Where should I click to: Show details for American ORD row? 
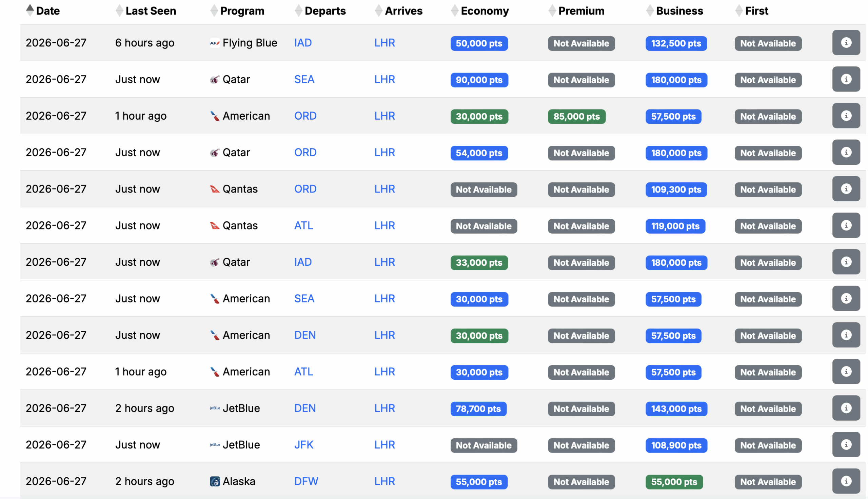[x=845, y=116]
